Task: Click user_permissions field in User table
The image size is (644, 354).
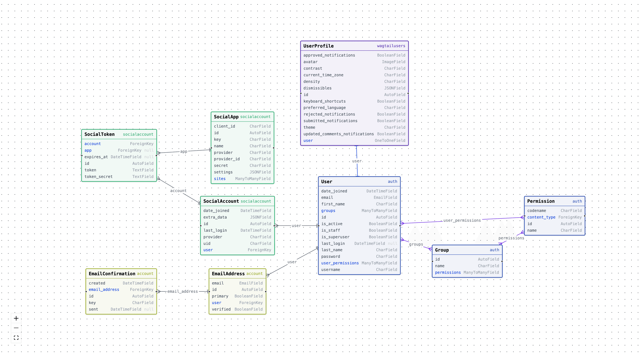Action: click(340, 263)
